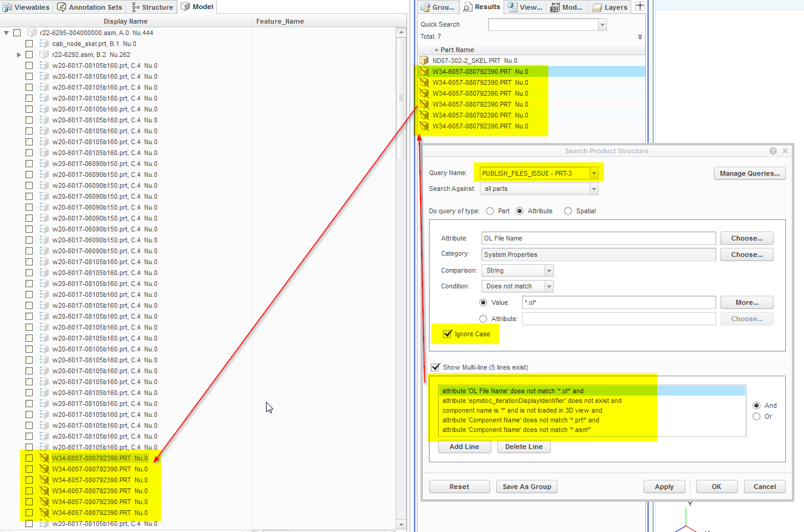Click the cab_node_skel.prt part icon
The height and width of the screenshot is (532, 804).
click(x=44, y=44)
